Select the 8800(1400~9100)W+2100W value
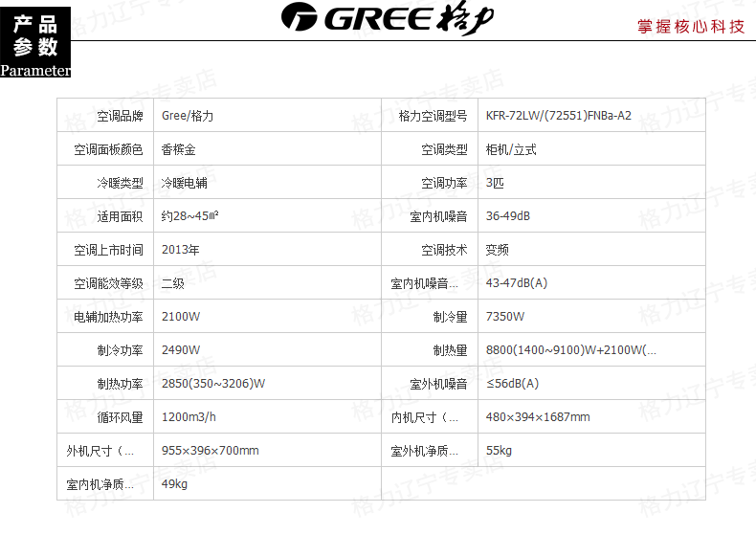 pyautogui.click(x=571, y=350)
